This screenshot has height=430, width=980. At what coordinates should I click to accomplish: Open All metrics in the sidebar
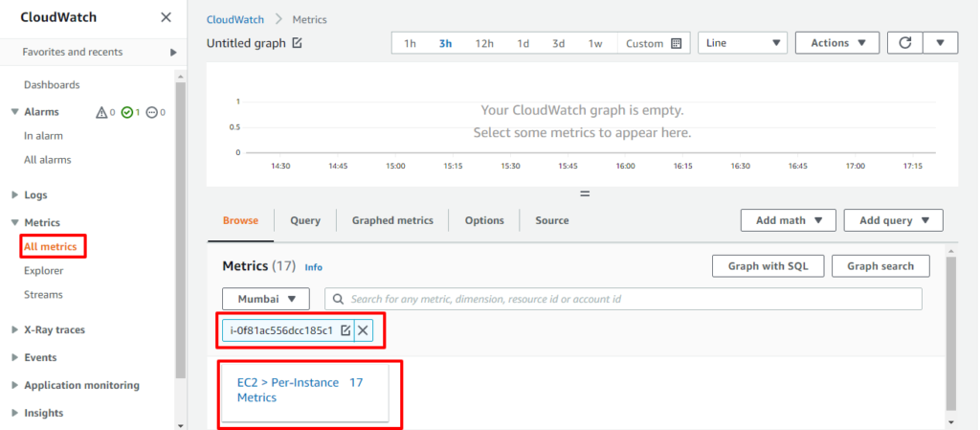click(50, 246)
